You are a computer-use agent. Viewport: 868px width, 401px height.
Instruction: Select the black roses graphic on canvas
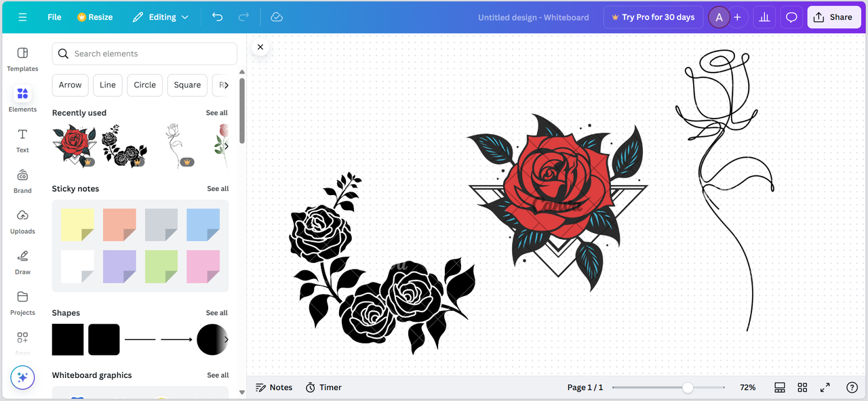[383, 263]
